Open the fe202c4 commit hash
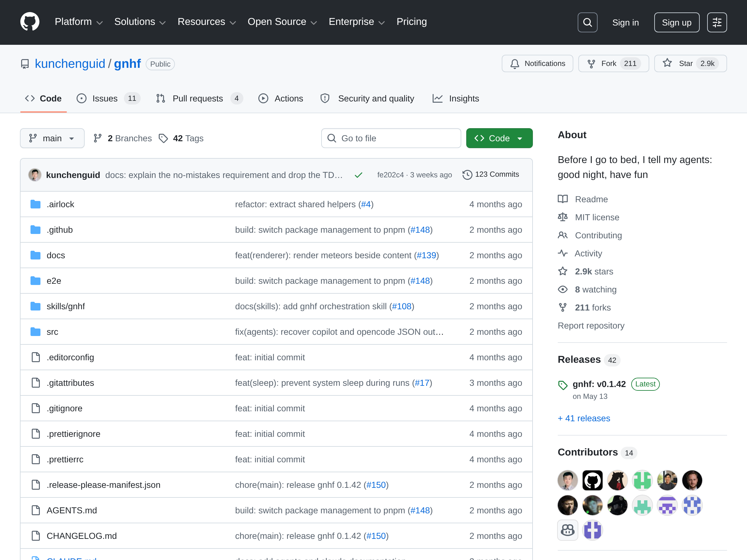The width and height of the screenshot is (747, 560). coord(390,175)
